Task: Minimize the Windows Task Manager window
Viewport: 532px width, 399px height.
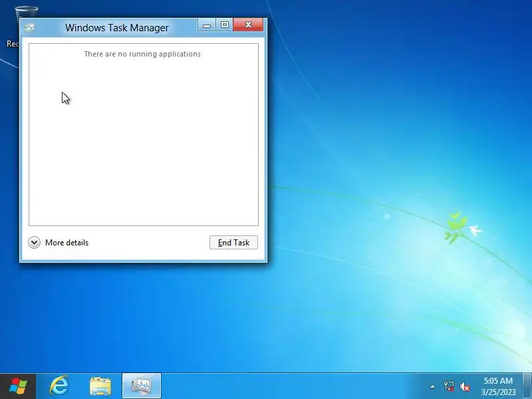Action: [207, 25]
